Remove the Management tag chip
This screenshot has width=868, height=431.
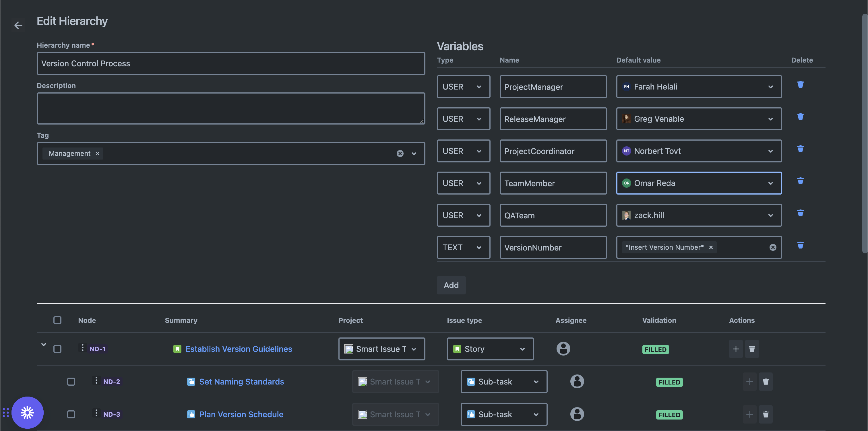pos(97,154)
